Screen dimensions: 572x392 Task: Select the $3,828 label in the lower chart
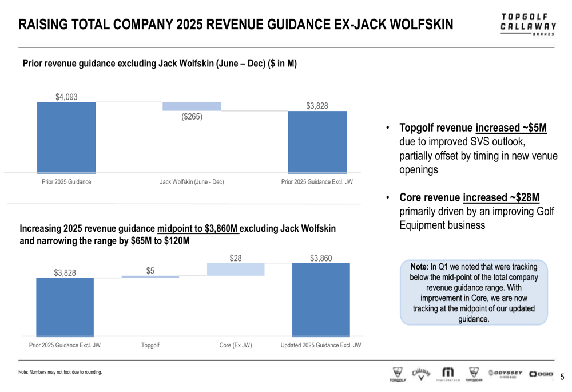pos(65,272)
